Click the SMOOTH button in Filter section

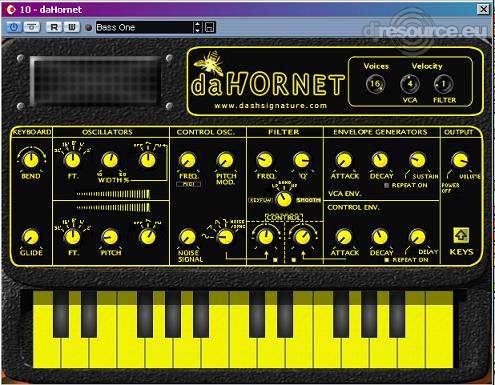point(308,200)
